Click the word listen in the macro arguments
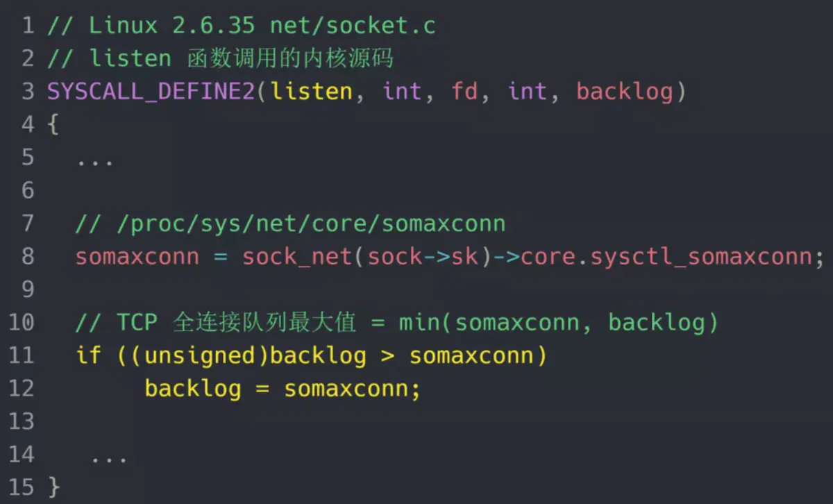 click(x=312, y=91)
